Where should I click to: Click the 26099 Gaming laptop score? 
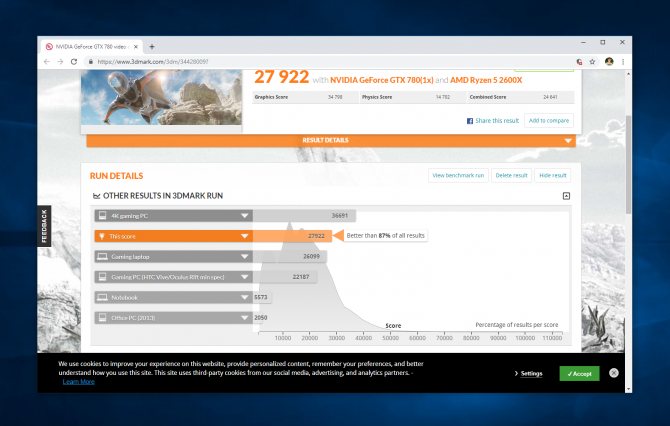(311, 257)
